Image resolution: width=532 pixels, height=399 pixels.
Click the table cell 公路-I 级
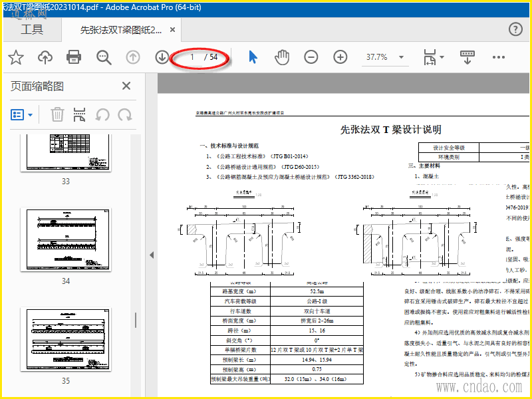coord(317,301)
